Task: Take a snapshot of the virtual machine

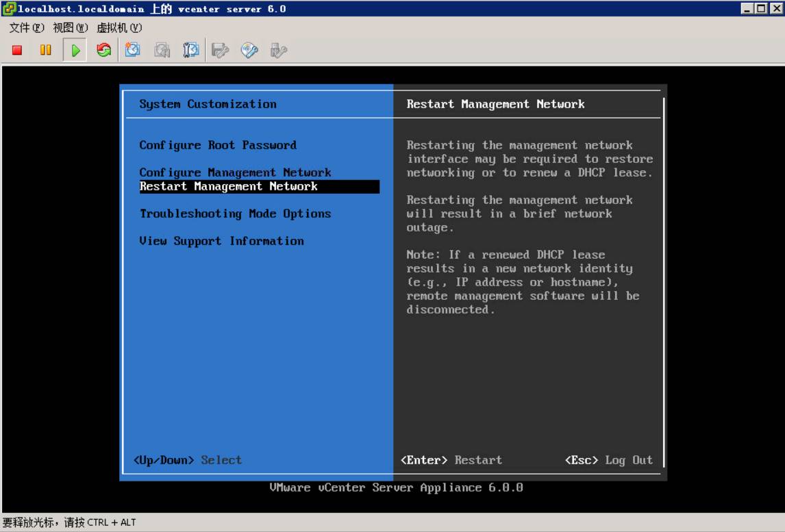Action: tap(133, 50)
